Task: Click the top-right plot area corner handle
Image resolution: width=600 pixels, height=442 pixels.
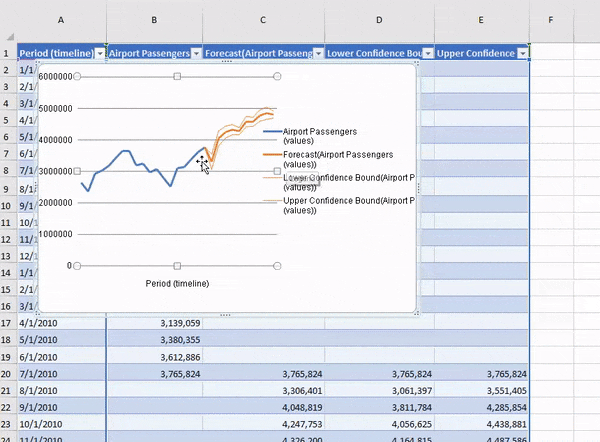Action: [x=277, y=77]
